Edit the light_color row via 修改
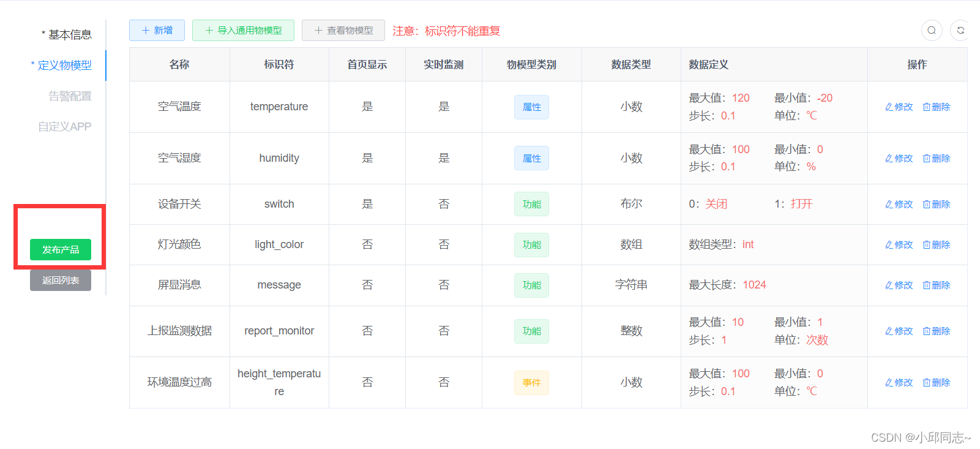Image resolution: width=980 pixels, height=449 pixels. [899, 244]
